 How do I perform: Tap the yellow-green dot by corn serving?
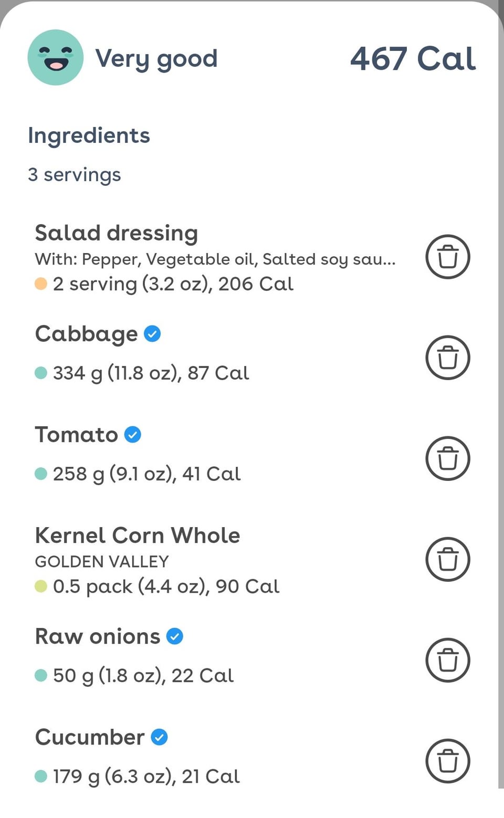pos(41,586)
